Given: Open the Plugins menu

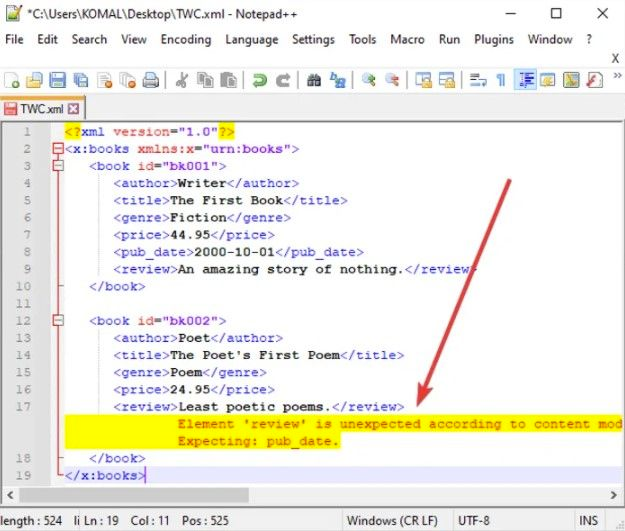Looking at the screenshot, I should (492, 39).
